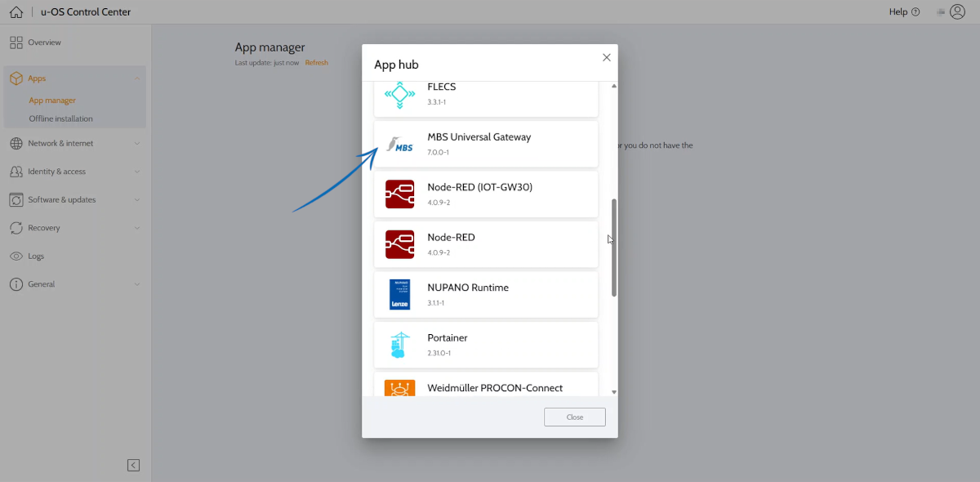Expand the General section chevron
This screenshot has height=482, width=980.
click(137, 284)
